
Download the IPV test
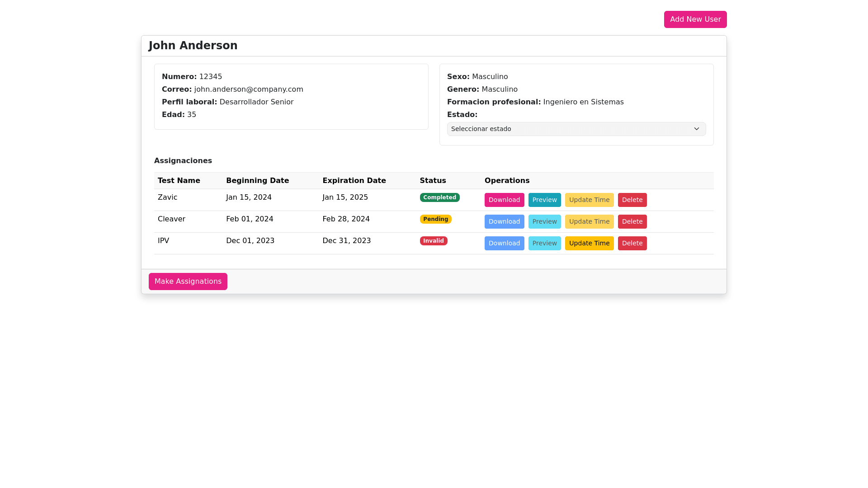point(504,244)
